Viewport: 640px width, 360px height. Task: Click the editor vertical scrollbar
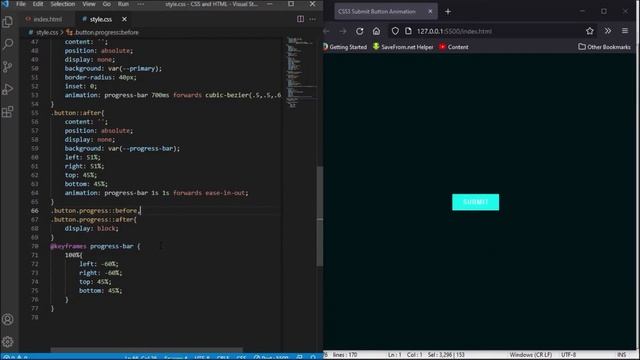[320, 216]
